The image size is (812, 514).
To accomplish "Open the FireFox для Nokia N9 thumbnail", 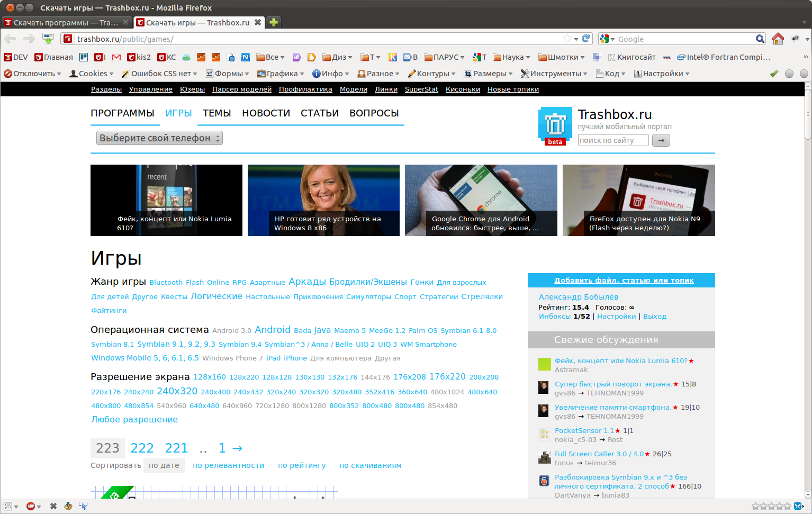I will [x=639, y=200].
